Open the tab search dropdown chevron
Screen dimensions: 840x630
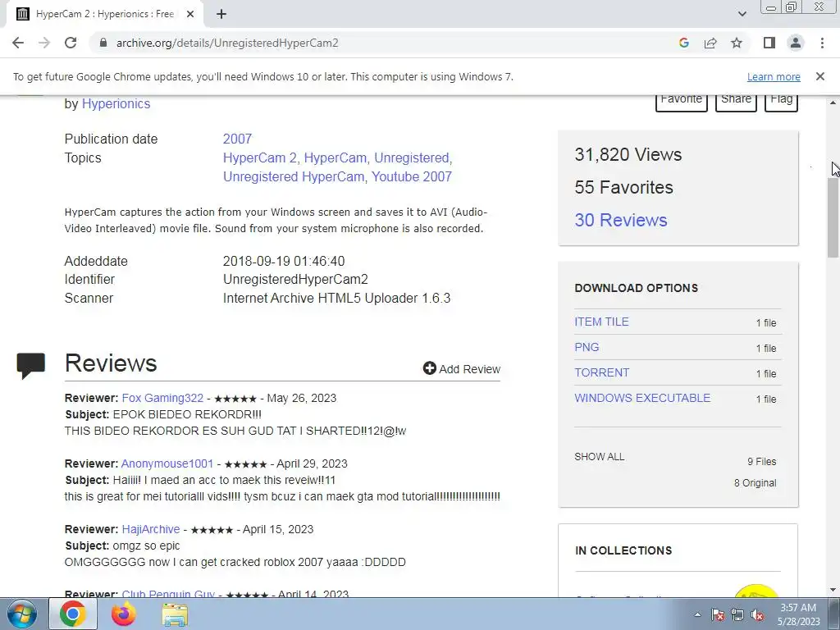742,14
